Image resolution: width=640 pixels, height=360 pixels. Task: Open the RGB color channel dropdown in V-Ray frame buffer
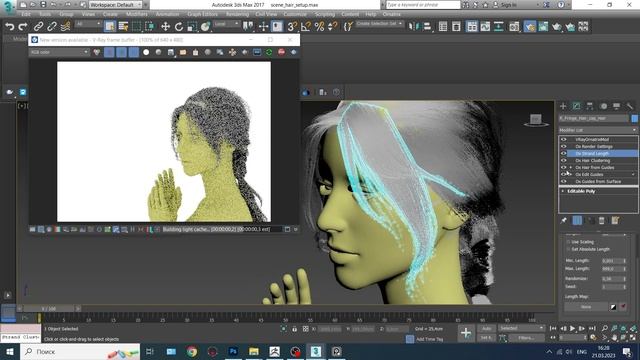click(x=59, y=52)
